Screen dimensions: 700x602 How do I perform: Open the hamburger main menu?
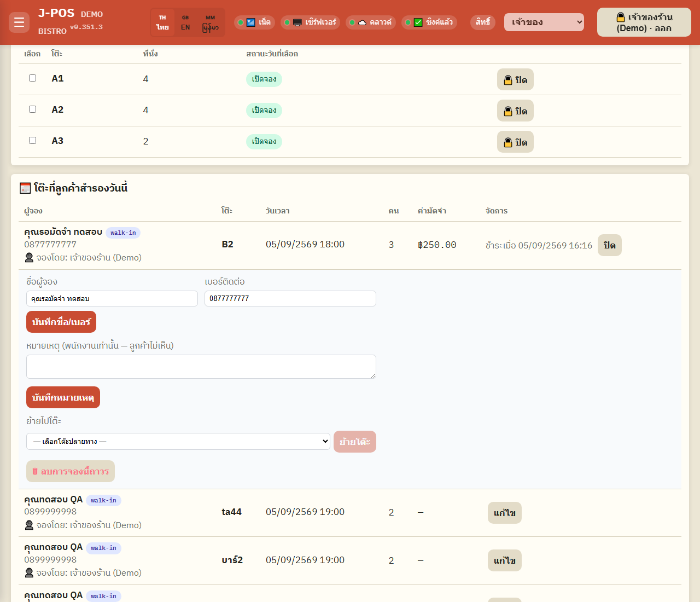[19, 22]
